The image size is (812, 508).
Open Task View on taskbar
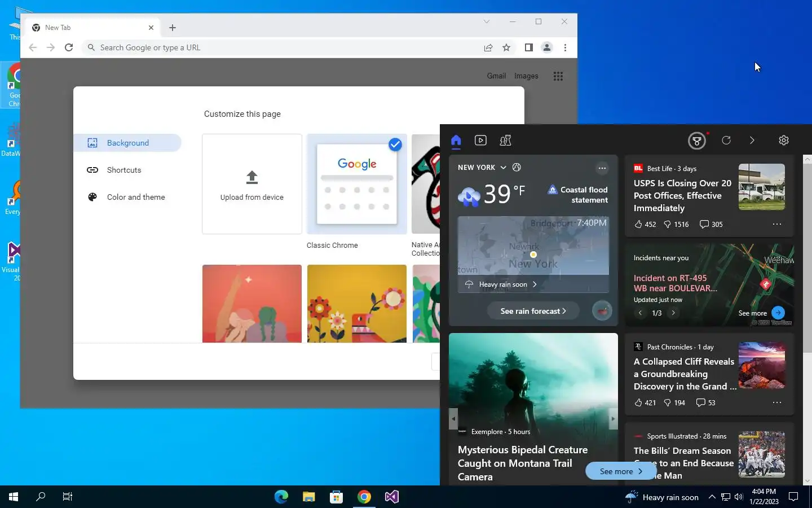(x=67, y=497)
